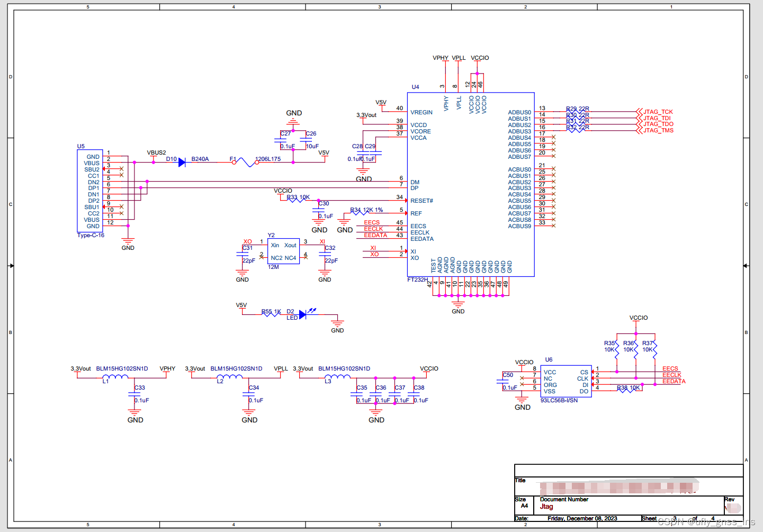Click the FT232H part value text
The height and width of the screenshot is (532, 763).
(x=418, y=279)
